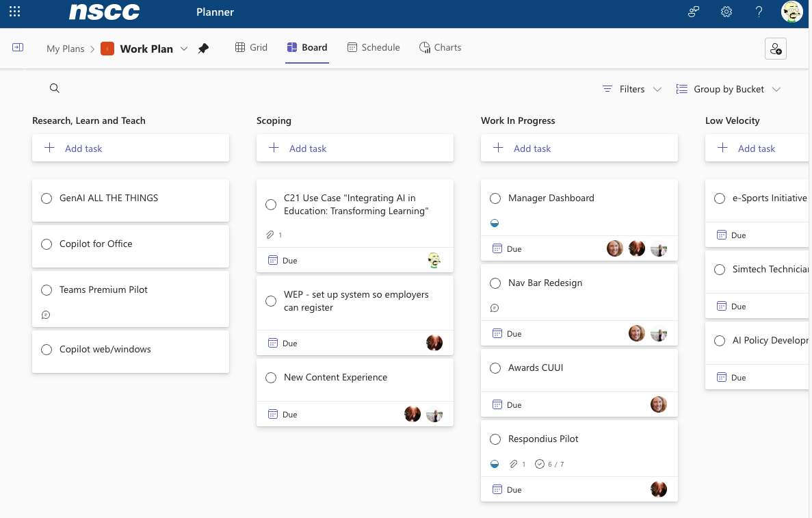Switch to the Charts tab

coord(440,47)
